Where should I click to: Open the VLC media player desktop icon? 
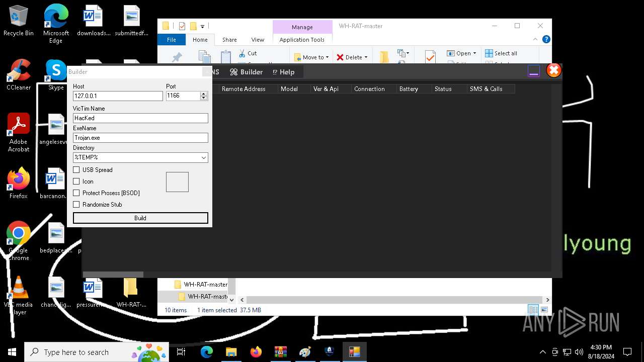coord(19,296)
